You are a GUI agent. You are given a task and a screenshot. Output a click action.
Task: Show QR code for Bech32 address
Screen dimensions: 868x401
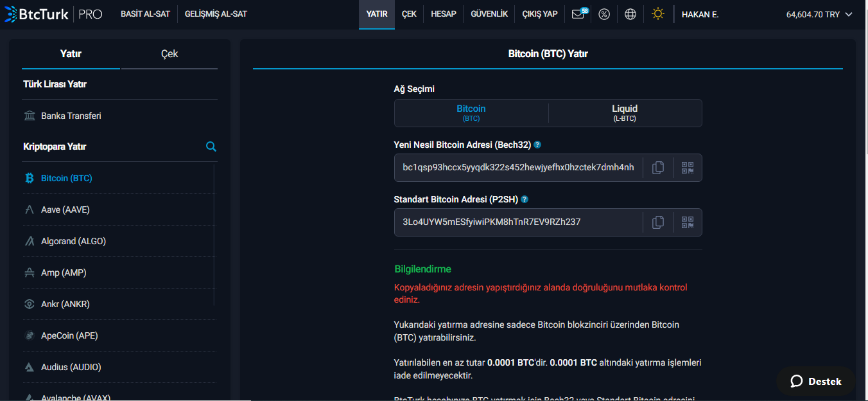click(688, 168)
